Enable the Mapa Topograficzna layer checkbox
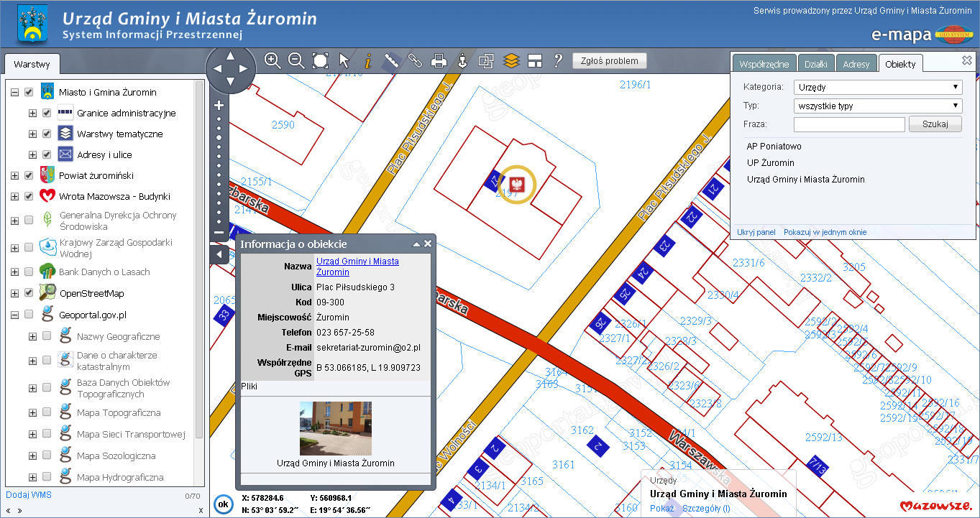The height and width of the screenshot is (518, 980). coord(47,412)
